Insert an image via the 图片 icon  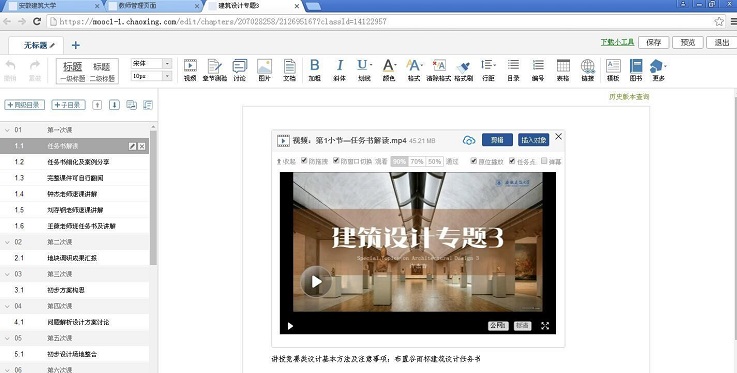tap(265, 70)
